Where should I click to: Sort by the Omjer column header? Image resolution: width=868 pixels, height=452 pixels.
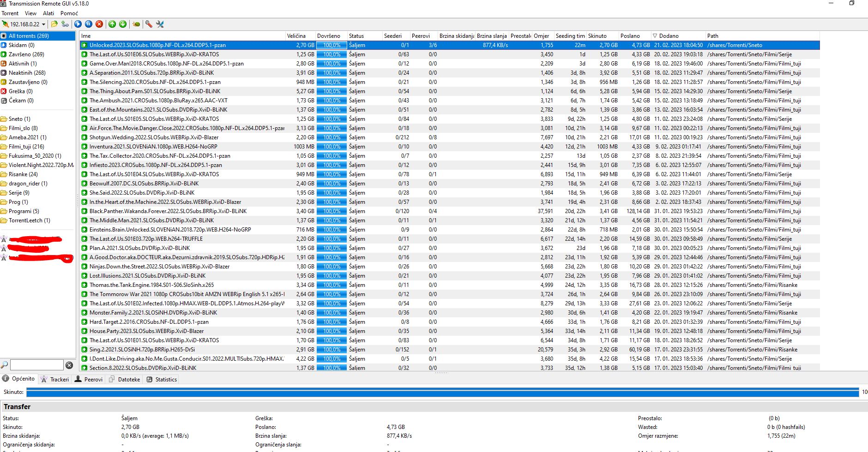(x=542, y=36)
